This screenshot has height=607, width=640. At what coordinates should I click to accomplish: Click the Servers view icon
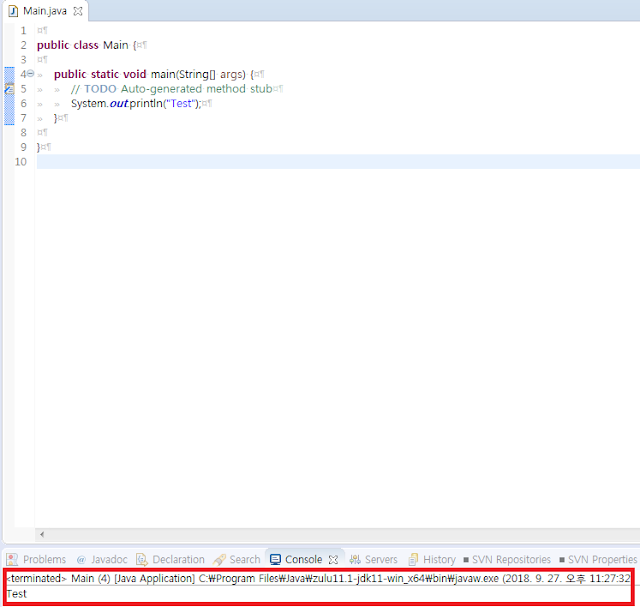click(355, 559)
